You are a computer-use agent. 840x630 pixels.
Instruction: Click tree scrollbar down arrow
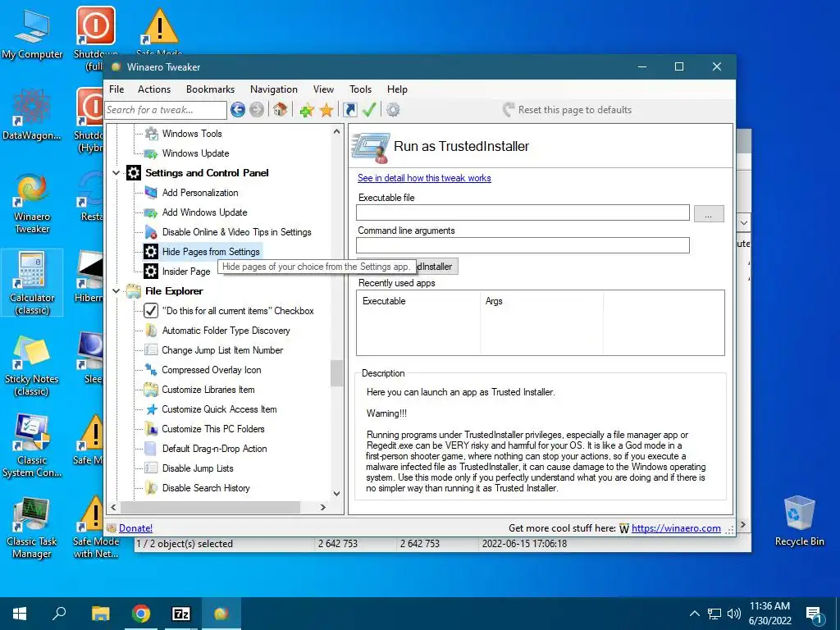[336, 494]
